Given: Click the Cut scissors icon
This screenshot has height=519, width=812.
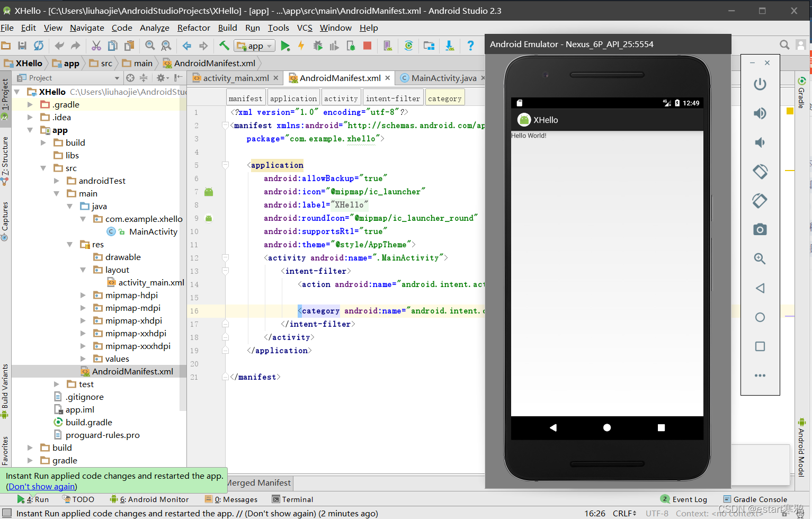Looking at the screenshot, I should 96,46.
